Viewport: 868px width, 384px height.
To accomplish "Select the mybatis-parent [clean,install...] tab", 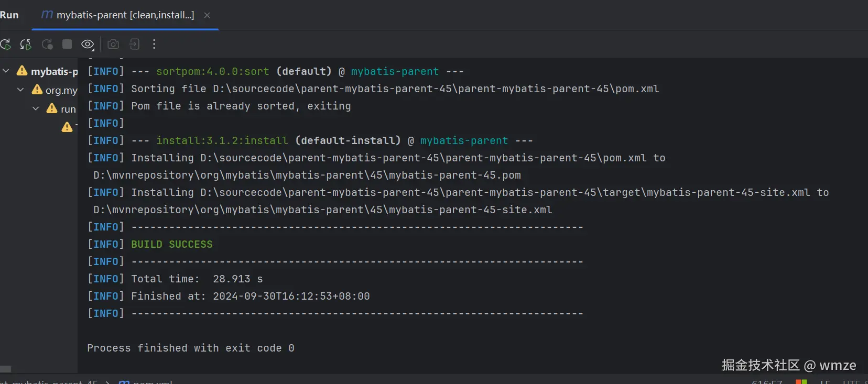I will [125, 15].
